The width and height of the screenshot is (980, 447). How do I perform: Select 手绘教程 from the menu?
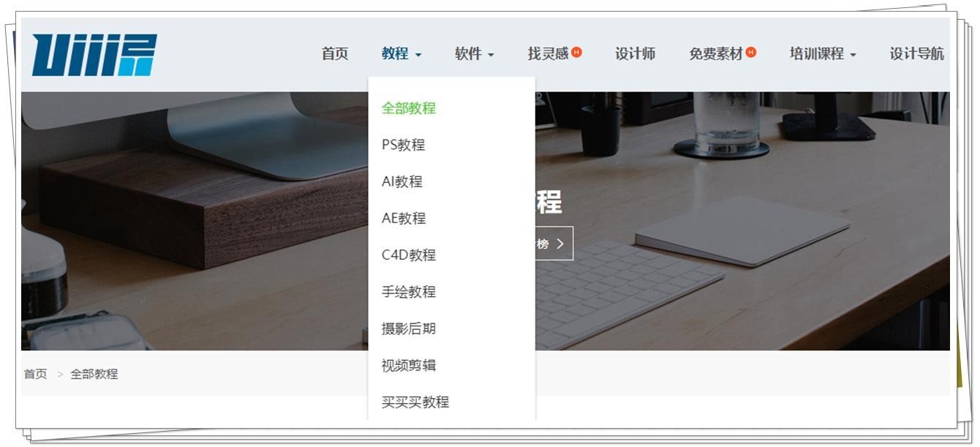click(409, 291)
